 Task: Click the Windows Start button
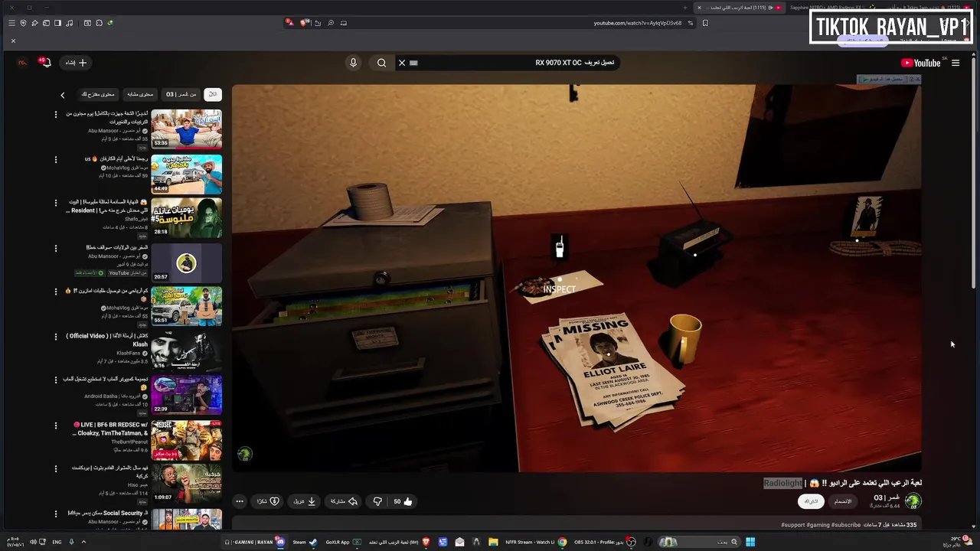point(750,542)
